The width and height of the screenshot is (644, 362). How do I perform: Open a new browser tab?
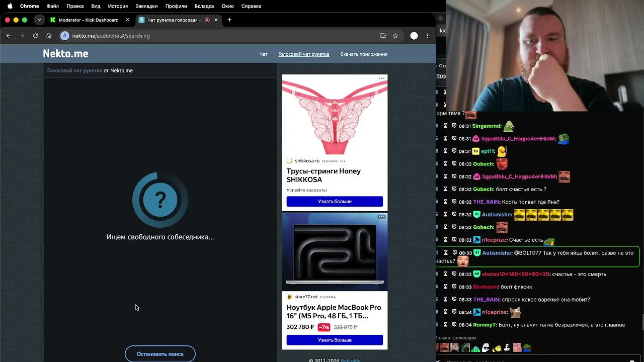point(229,20)
